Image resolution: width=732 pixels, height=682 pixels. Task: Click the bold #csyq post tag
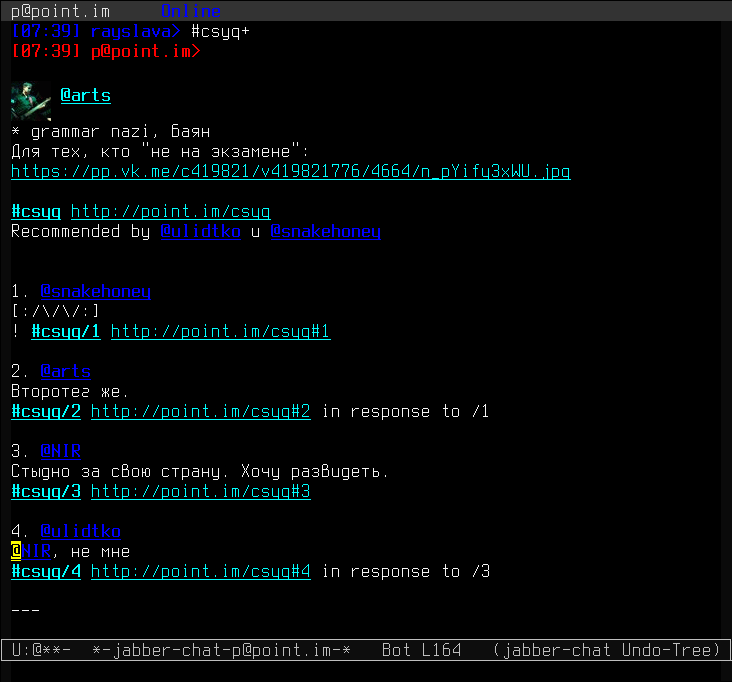click(x=36, y=212)
